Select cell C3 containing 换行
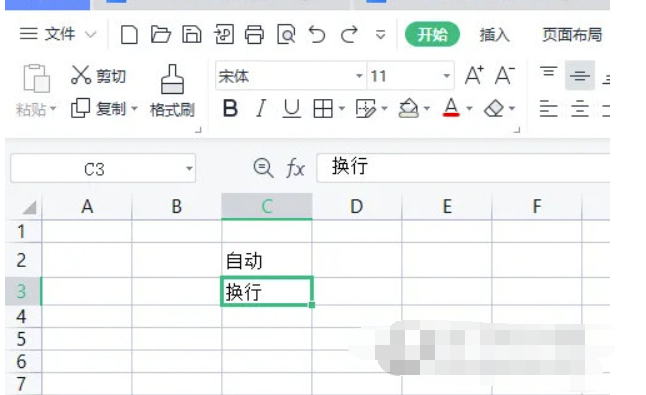This screenshot has width=646, height=395. tap(267, 292)
